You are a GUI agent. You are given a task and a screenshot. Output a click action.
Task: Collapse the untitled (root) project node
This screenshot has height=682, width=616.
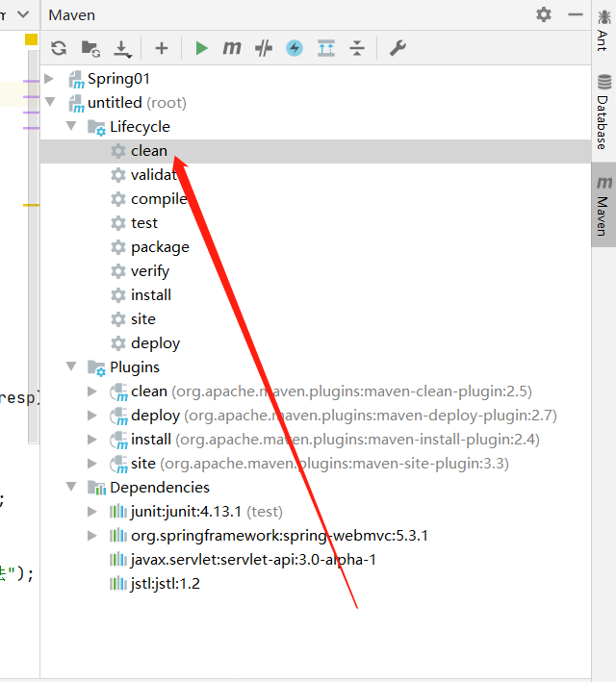(x=50, y=102)
